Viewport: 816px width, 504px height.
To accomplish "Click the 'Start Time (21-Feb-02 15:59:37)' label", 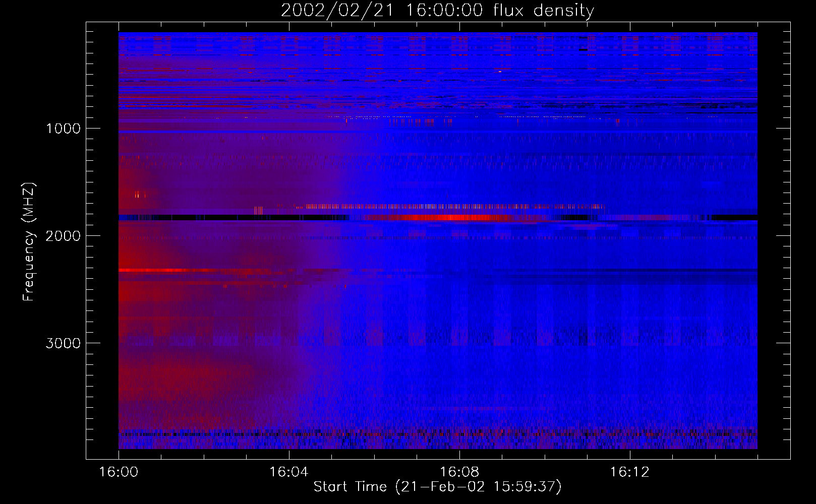I will [437, 487].
